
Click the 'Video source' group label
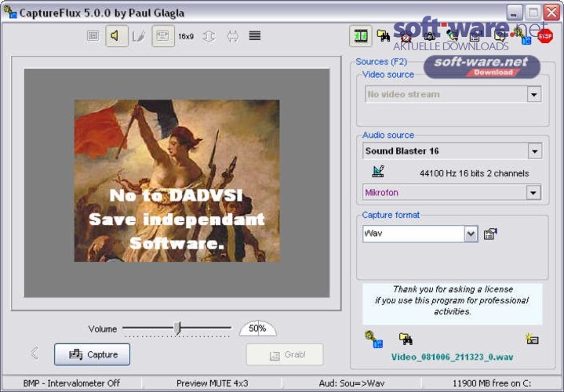(388, 74)
